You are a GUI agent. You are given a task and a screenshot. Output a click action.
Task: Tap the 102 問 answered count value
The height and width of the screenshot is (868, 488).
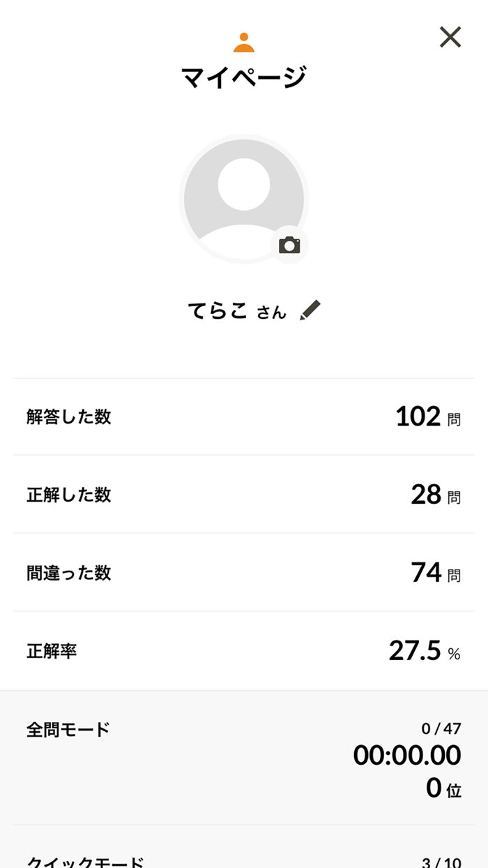(x=427, y=414)
